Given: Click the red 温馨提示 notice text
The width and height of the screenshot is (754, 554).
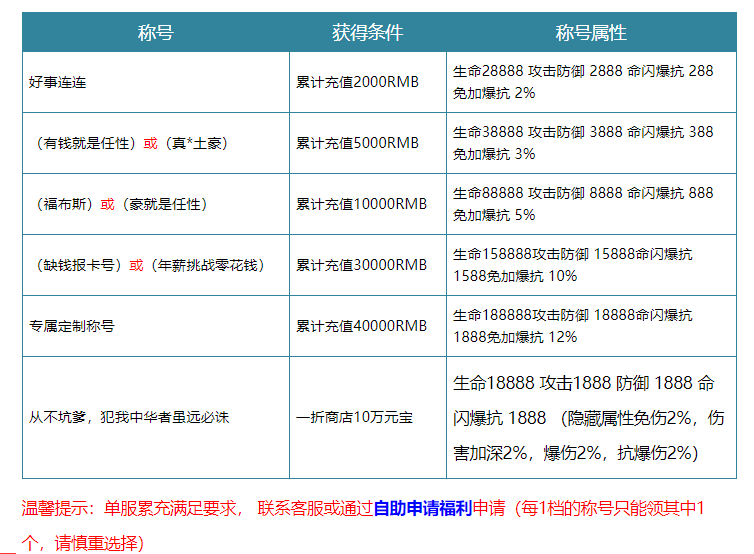Looking at the screenshot, I should click(363, 526).
